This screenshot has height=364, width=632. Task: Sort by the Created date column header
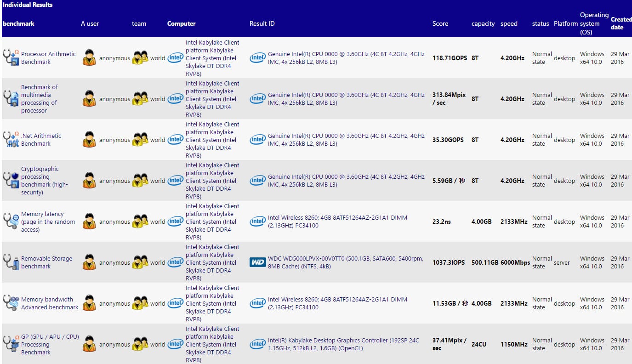(x=621, y=23)
